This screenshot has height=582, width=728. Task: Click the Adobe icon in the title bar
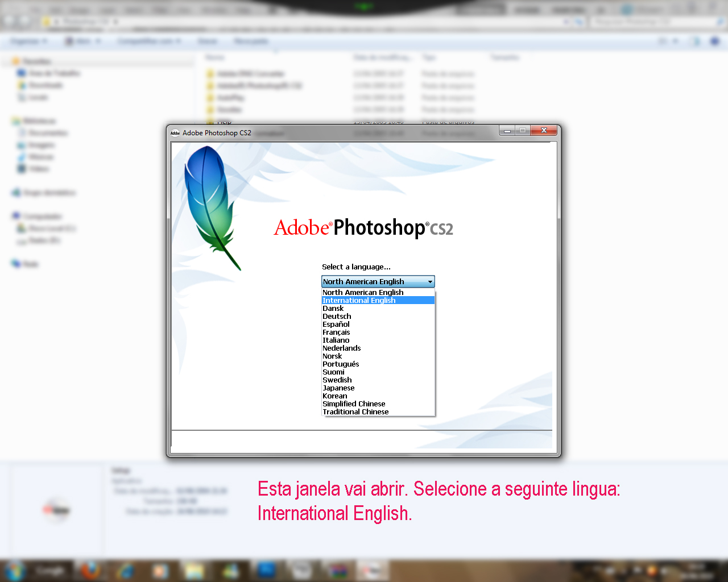175,133
